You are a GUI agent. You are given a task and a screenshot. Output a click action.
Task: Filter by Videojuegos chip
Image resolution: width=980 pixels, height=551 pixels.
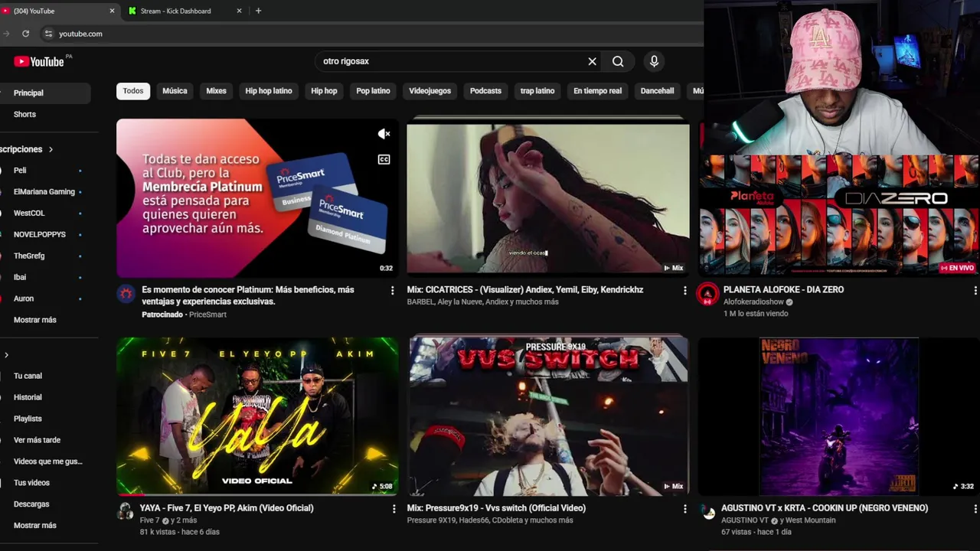tap(430, 91)
